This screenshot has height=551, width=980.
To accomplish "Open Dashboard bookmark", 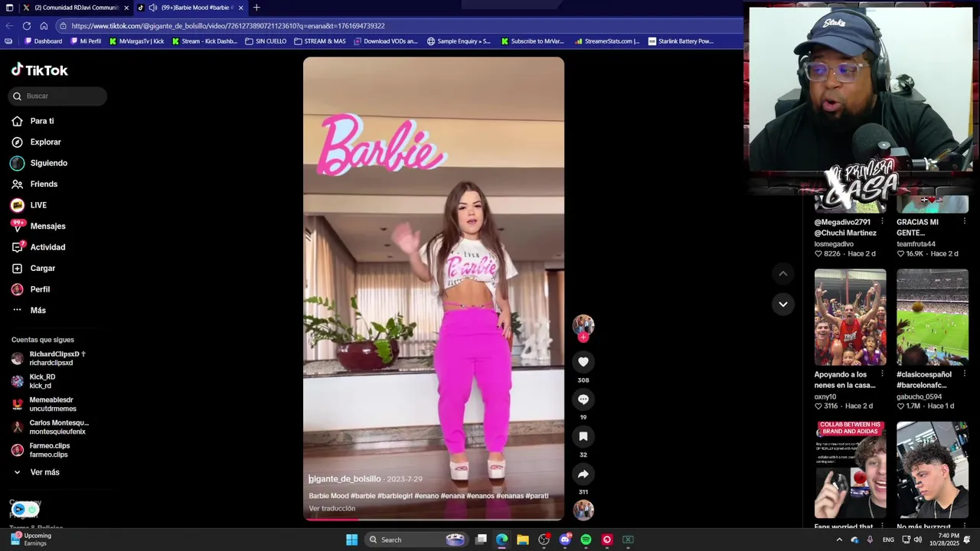I will [44, 41].
